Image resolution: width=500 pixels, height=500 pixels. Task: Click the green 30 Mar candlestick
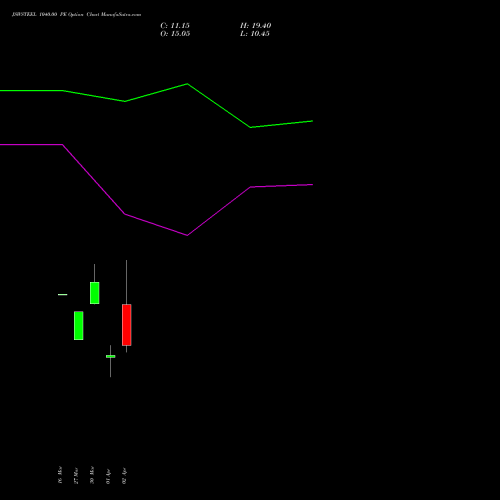pos(95,293)
